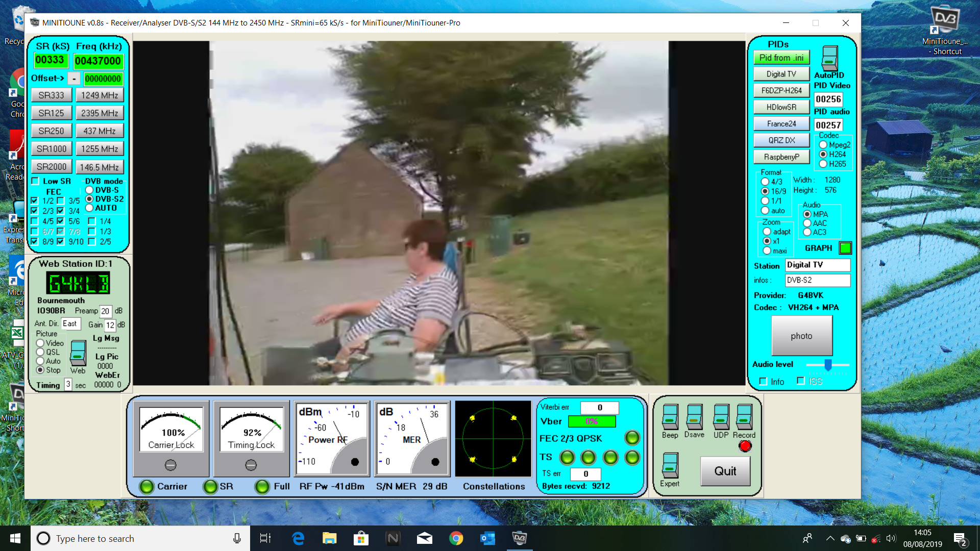Check the Low SR checkbox
Image resolution: width=980 pixels, height=551 pixels.
pyautogui.click(x=35, y=181)
